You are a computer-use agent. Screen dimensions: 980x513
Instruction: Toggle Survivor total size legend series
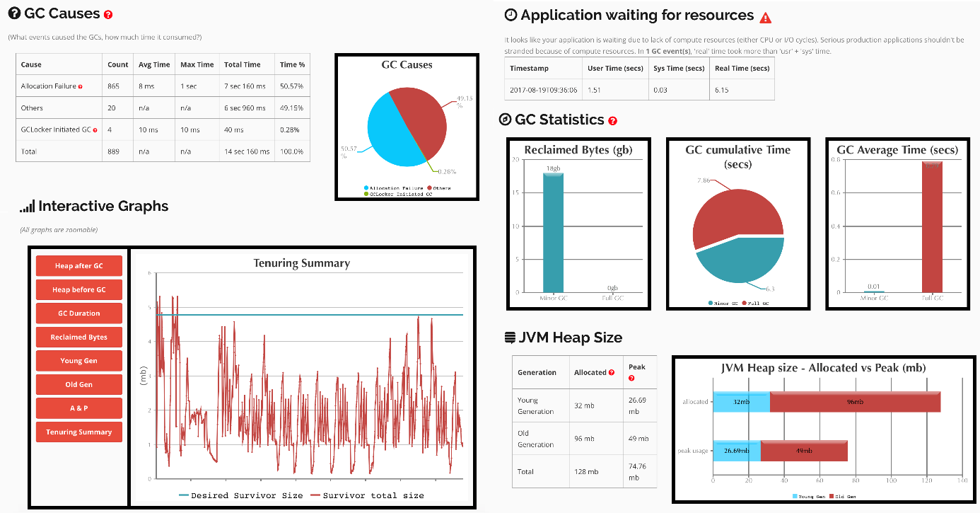click(368, 495)
